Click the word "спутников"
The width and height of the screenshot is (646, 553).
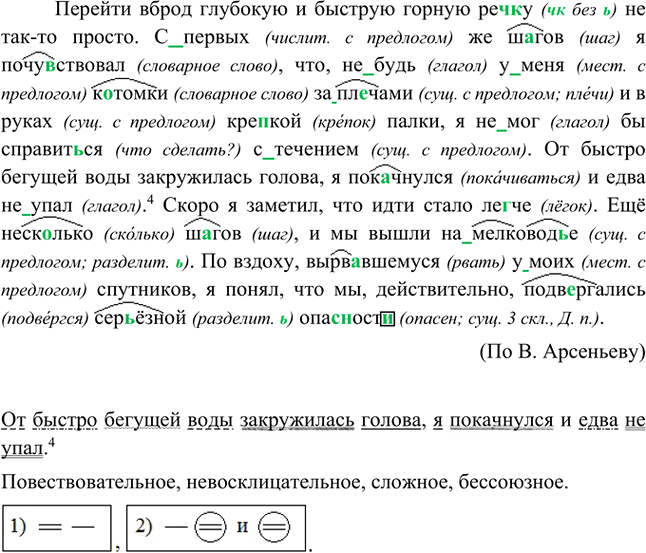(146, 291)
